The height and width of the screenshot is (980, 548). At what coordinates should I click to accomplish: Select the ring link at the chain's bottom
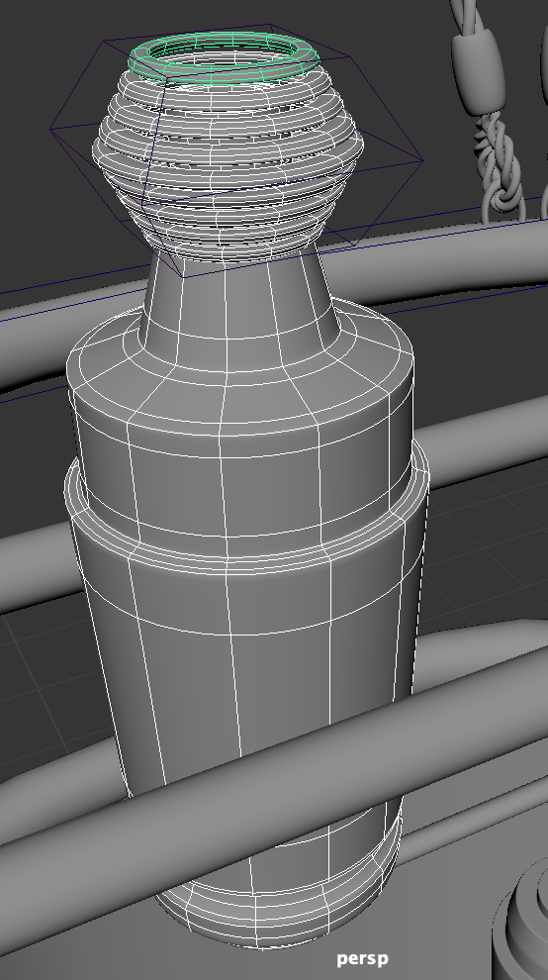point(502,200)
